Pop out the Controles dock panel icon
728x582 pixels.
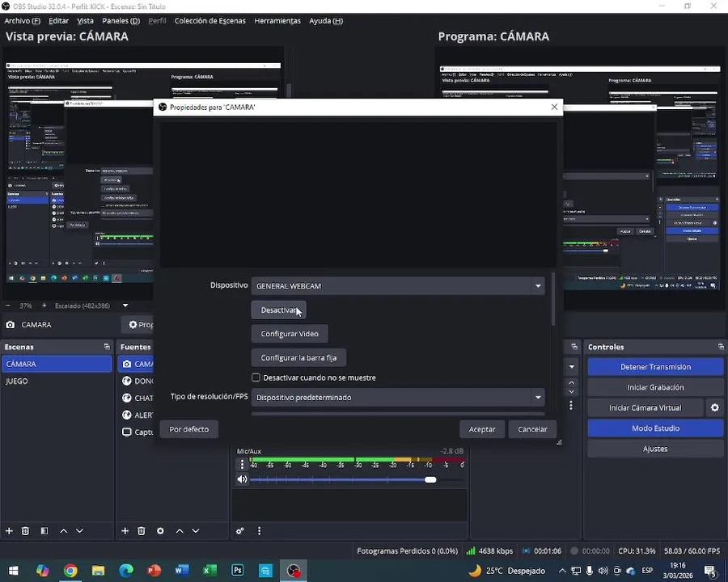point(721,347)
